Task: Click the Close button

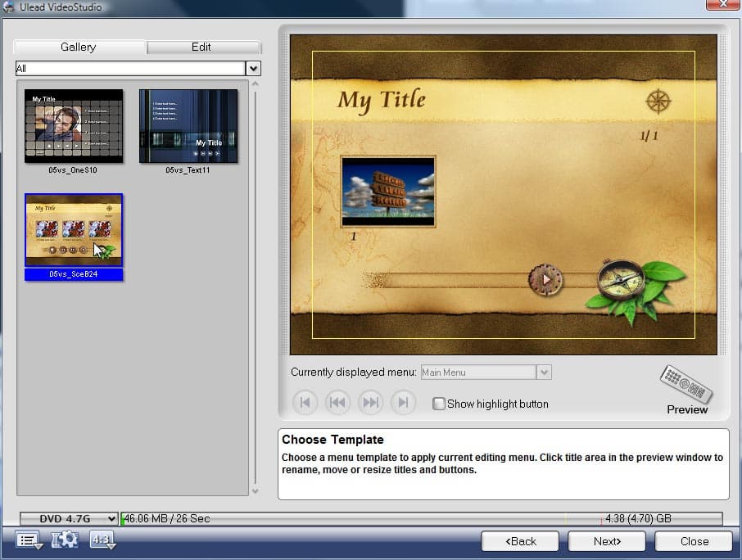Action: click(694, 541)
